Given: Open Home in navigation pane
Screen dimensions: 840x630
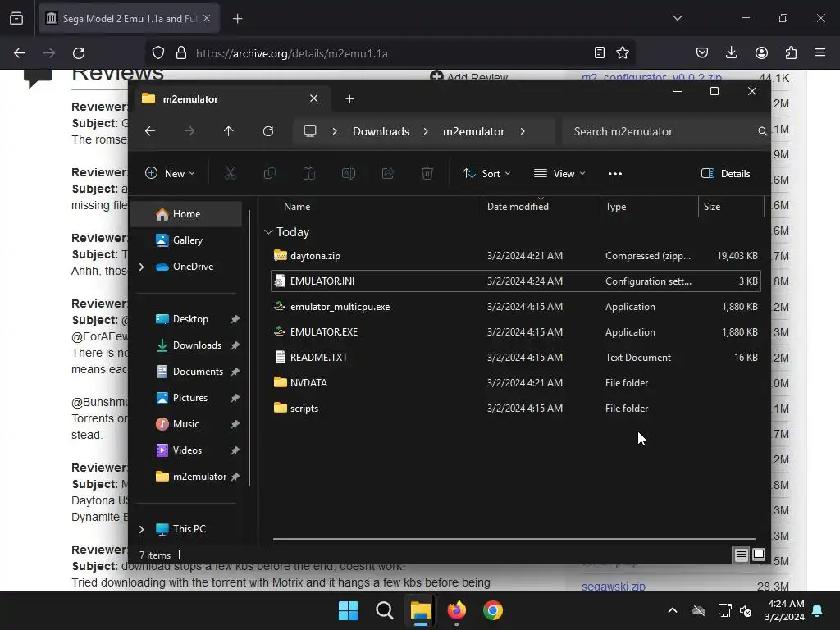Looking at the screenshot, I should click(186, 214).
